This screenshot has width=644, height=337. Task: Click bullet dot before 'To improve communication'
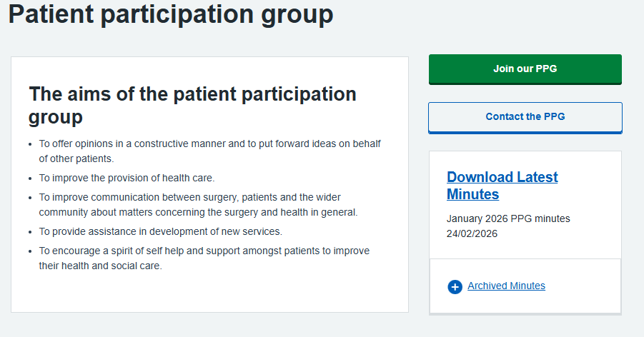tap(30, 198)
